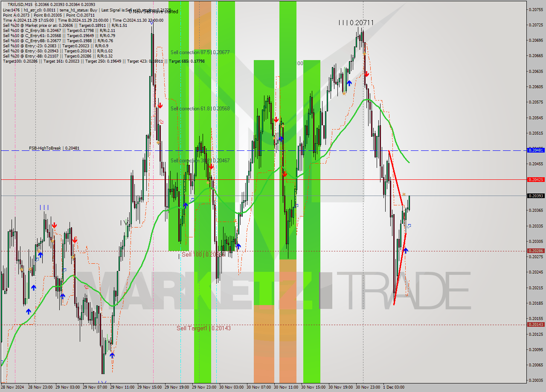
Task: Click the 0.20515 price axis label
Action: point(536,133)
